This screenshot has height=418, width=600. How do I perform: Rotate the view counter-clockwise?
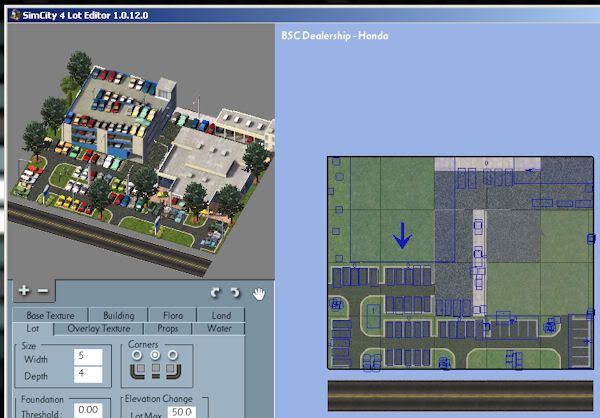click(215, 293)
